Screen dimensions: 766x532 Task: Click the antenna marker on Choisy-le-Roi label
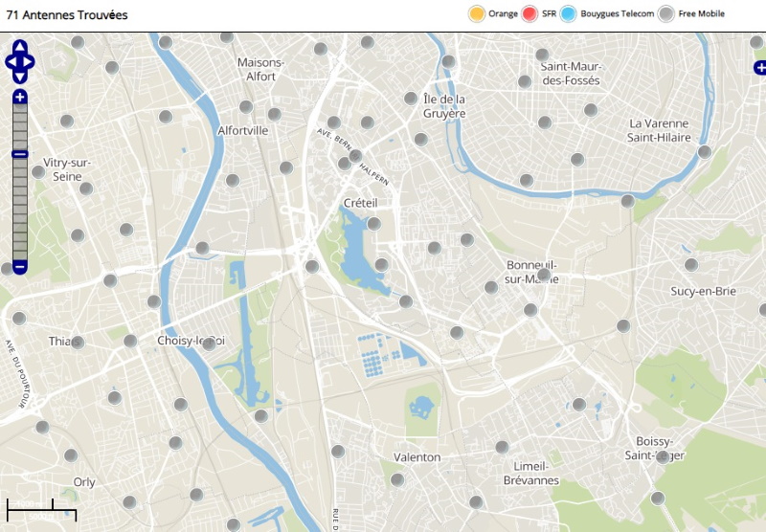click(209, 344)
